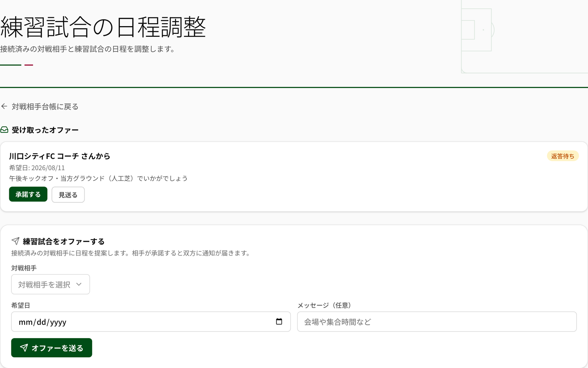
Task: Click the back arrow icon beside 対戦相手台帳に戻る
Action: click(4, 106)
